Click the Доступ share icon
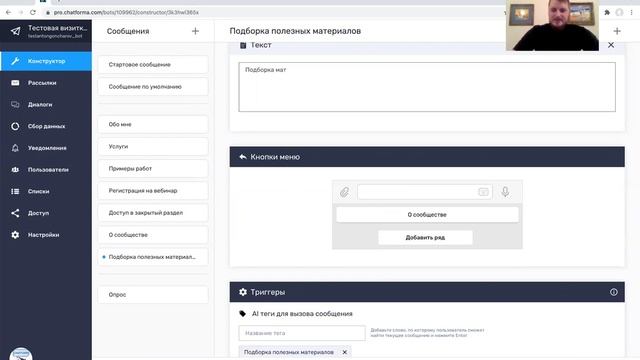Screen dimensions: 640x360 (15, 213)
